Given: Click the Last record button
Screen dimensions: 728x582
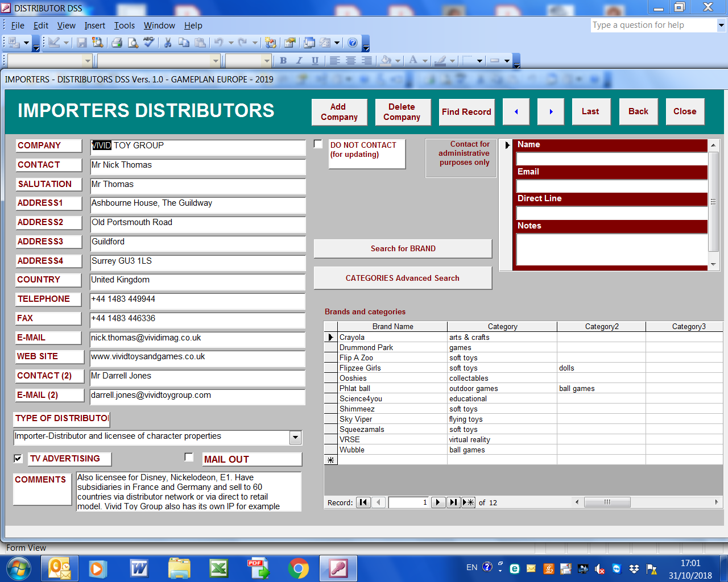Looking at the screenshot, I should tap(590, 111).
